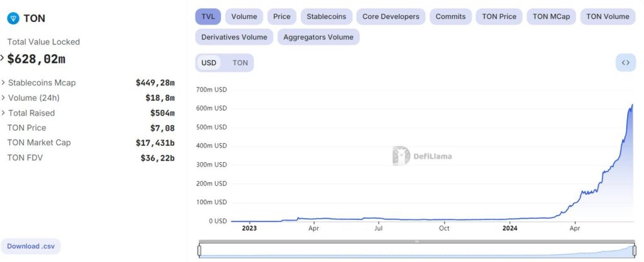Click left handle of range slider

point(199,250)
